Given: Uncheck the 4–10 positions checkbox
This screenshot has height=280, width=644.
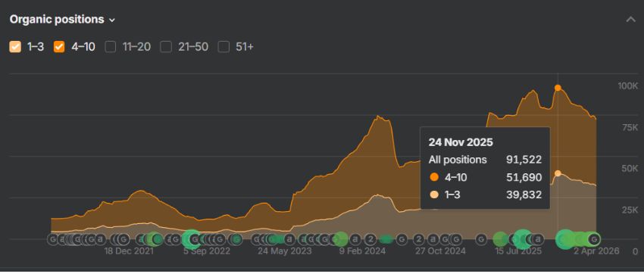Looking at the screenshot, I should coord(59,47).
